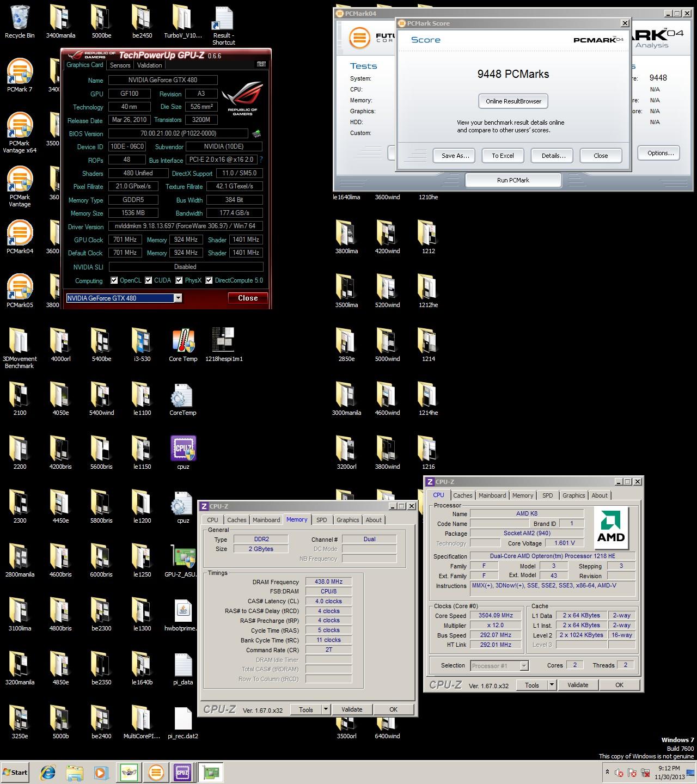Click the DRAM Frequency value 438.0 MHz

tap(328, 581)
